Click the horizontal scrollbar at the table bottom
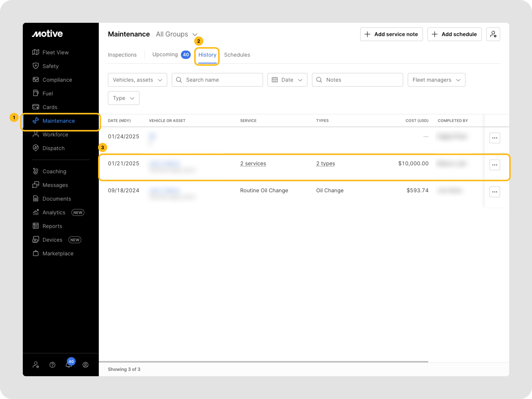Image resolution: width=532 pixels, height=399 pixels. 263,362
